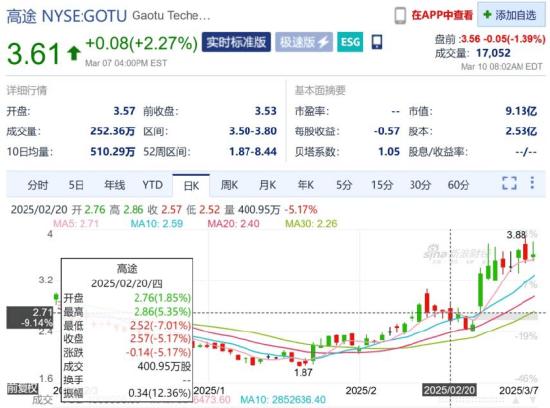
Task: Open the vertical three-dot chart menu
Action: [532, 183]
